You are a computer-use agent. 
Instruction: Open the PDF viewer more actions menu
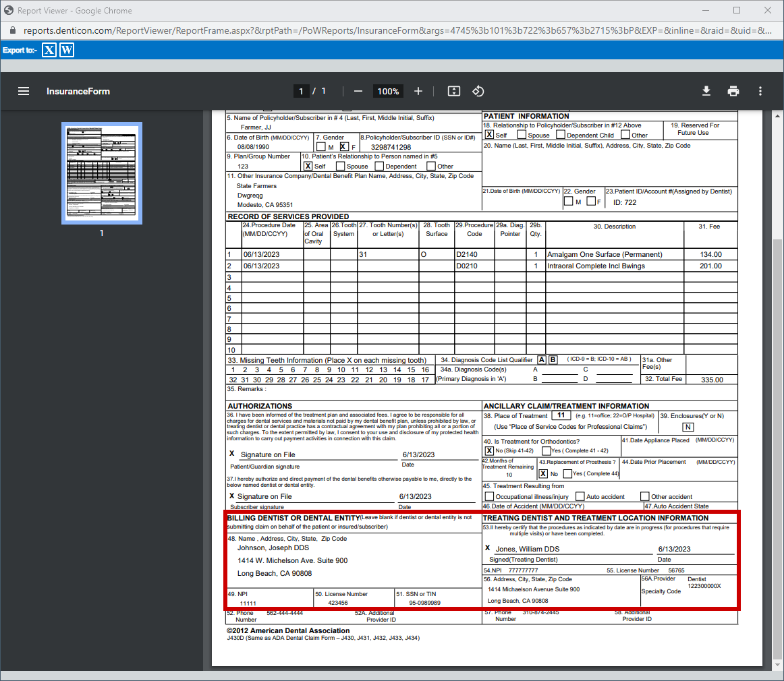(x=760, y=91)
